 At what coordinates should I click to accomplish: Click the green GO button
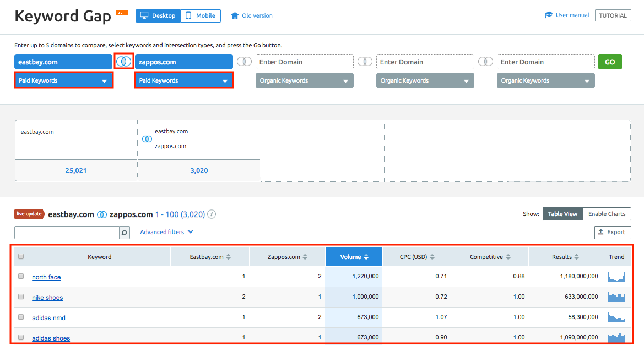coord(610,62)
